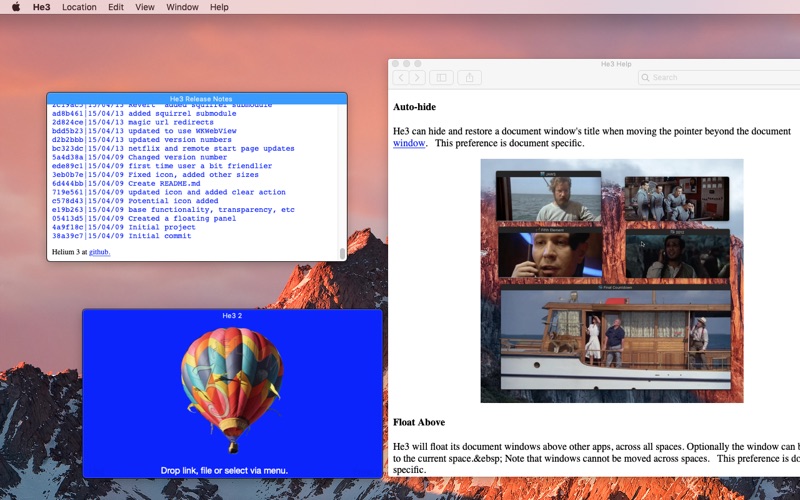The image size is (800, 500).
Task: Go forward in He3 Help
Action: [x=417, y=78]
